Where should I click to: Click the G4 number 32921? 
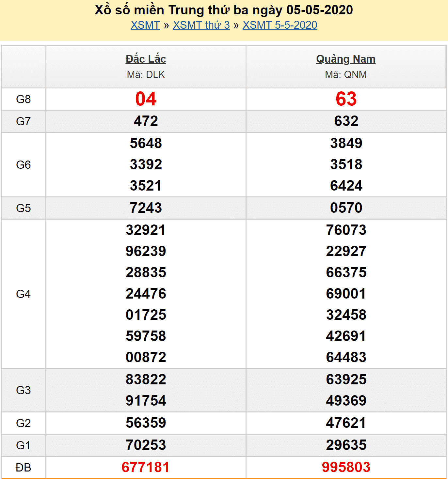pyautogui.click(x=146, y=230)
